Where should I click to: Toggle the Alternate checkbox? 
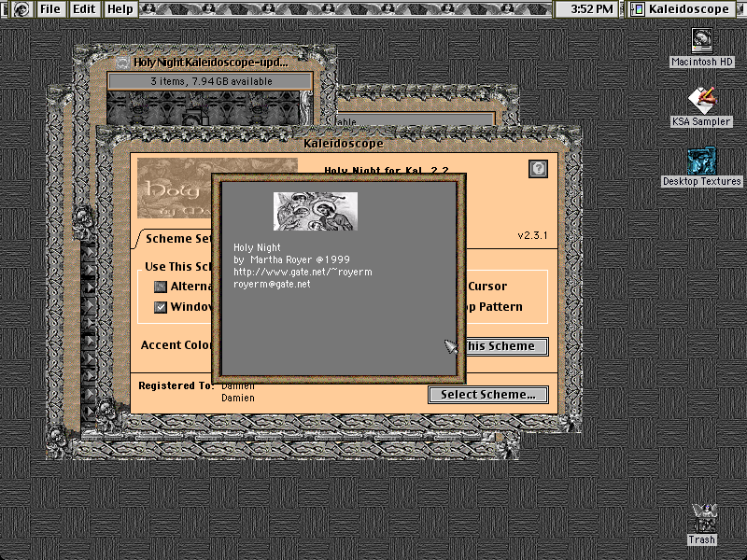click(161, 287)
